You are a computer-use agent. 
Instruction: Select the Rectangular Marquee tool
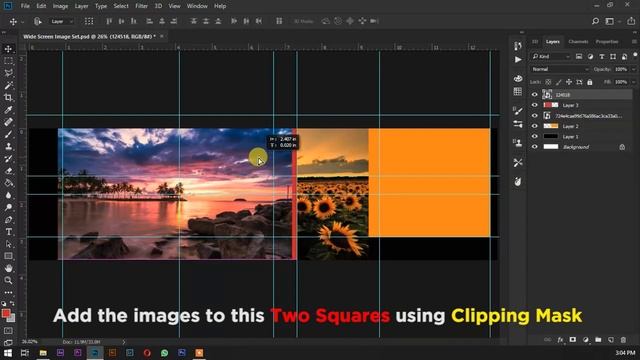pyautogui.click(x=8, y=61)
